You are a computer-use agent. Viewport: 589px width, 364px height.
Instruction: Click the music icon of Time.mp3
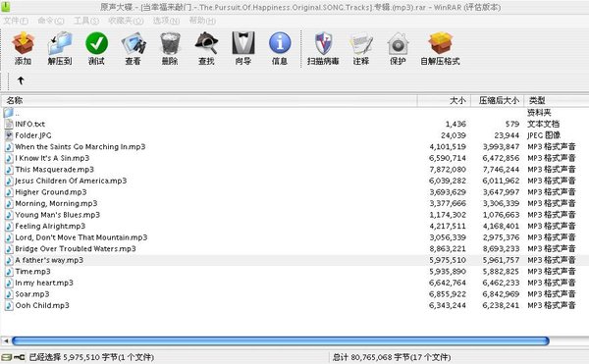tap(9, 272)
